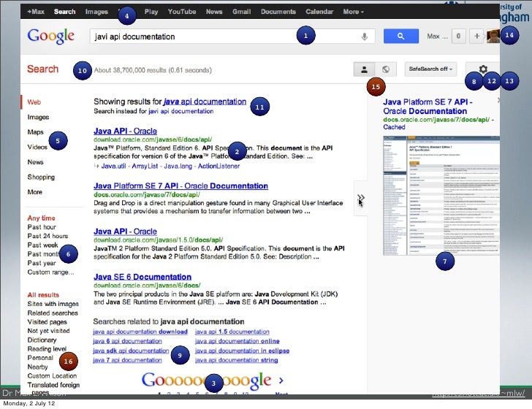Select the Custom Location filter
The width and height of the screenshot is (532, 409).
click(x=52, y=375)
